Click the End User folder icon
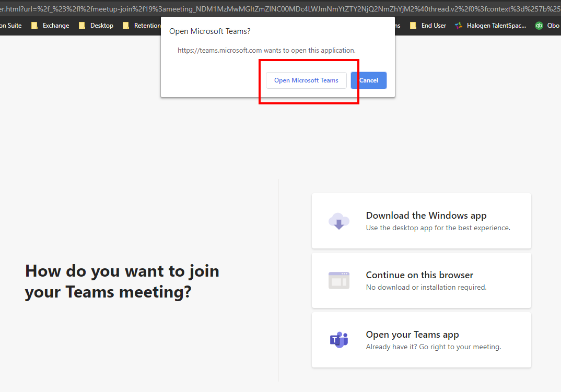 pos(413,26)
